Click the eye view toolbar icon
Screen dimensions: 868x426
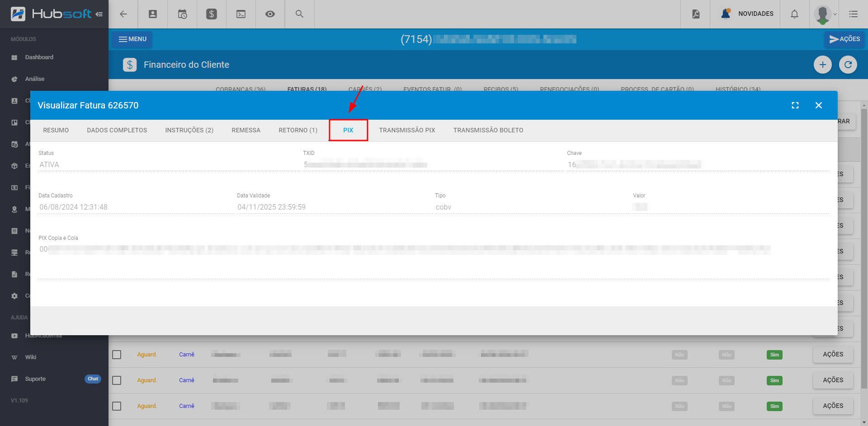(270, 14)
